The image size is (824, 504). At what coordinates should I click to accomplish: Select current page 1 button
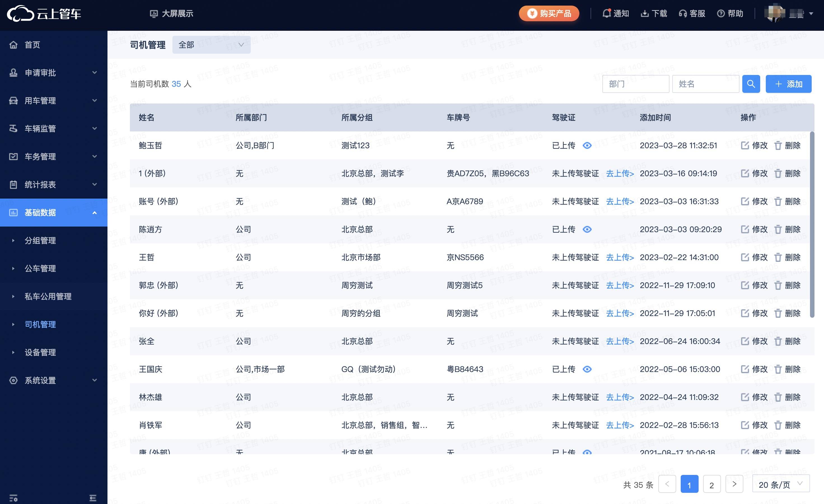coord(689,484)
